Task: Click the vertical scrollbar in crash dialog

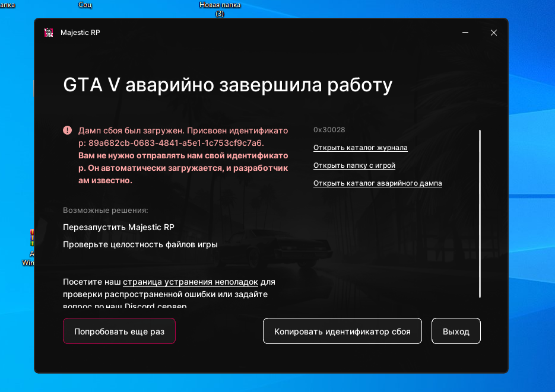Action: [x=480, y=214]
